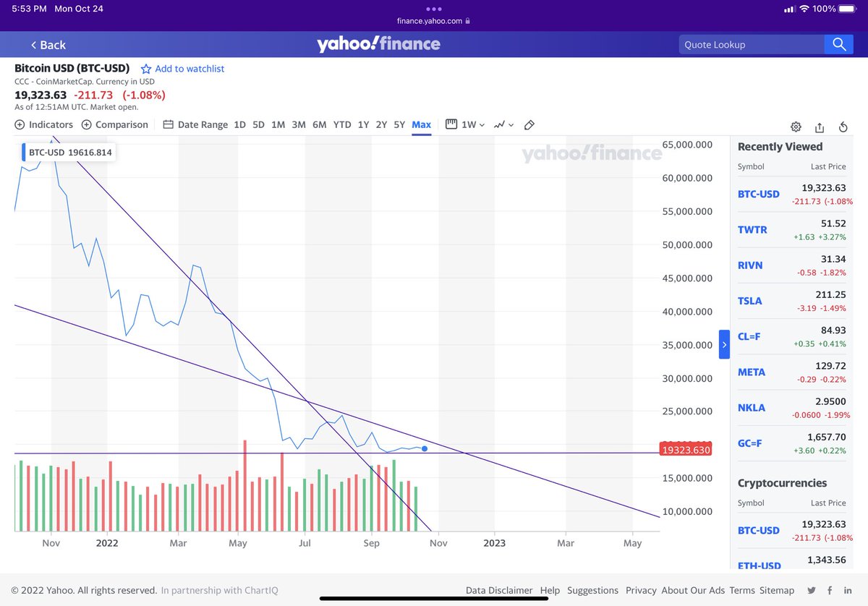The height and width of the screenshot is (606, 868).
Task: Click the star Add to watchlist icon
Action: tap(146, 69)
